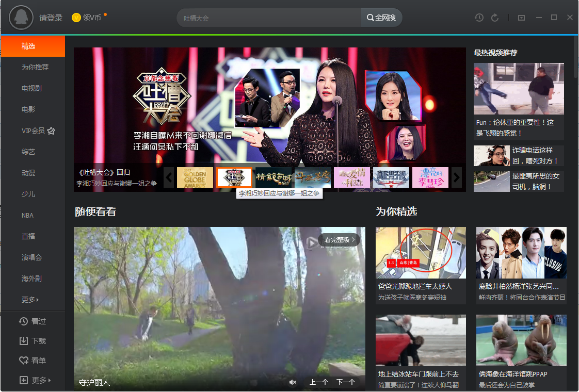Switch to mini window mode icon
The height and width of the screenshot is (392, 579).
pos(521,18)
